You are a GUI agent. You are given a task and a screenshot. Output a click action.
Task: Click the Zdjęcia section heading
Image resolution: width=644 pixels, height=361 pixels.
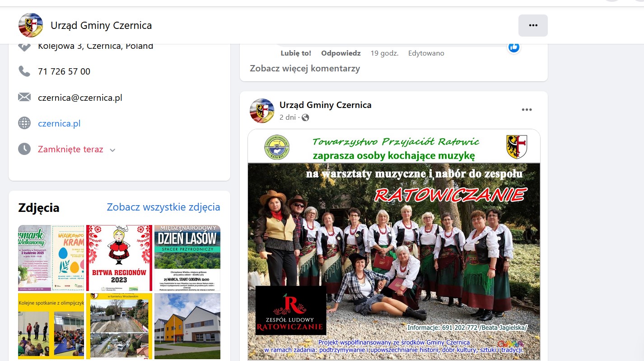(39, 208)
